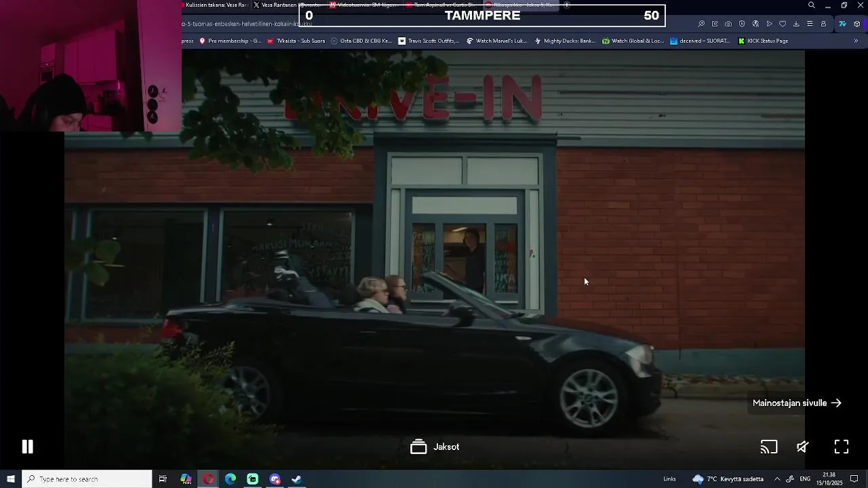Screen dimensions: 868x488
Task: Open the Mainostajan sivulle advertiser link
Action: click(x=797, y=403)
